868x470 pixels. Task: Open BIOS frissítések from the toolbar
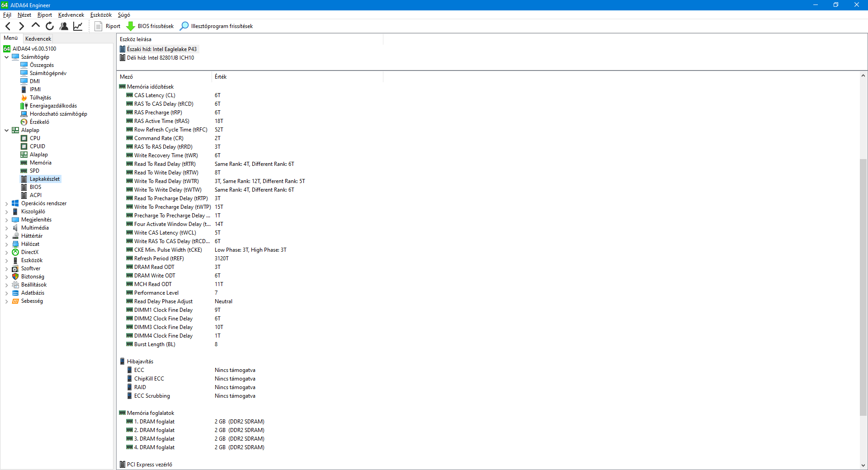(x=150, y=26)
